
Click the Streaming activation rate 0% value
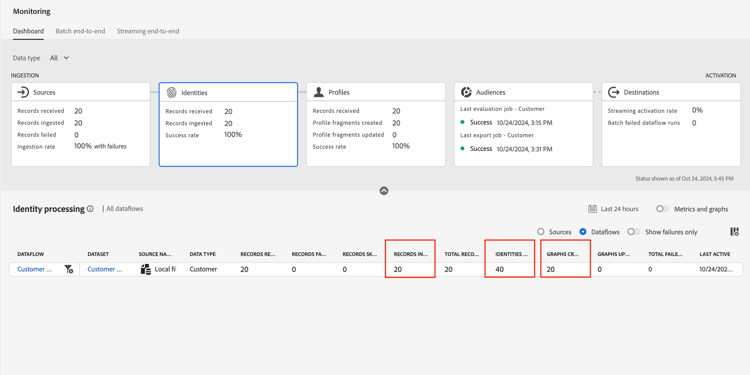[x=697, y=110]
